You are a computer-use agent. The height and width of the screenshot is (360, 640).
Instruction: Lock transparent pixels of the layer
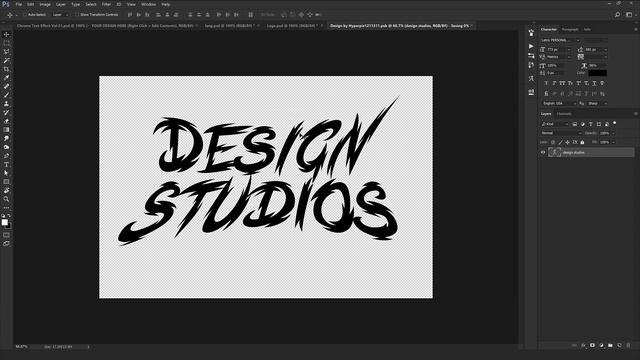pyautogui.click(x=553, y=142)
